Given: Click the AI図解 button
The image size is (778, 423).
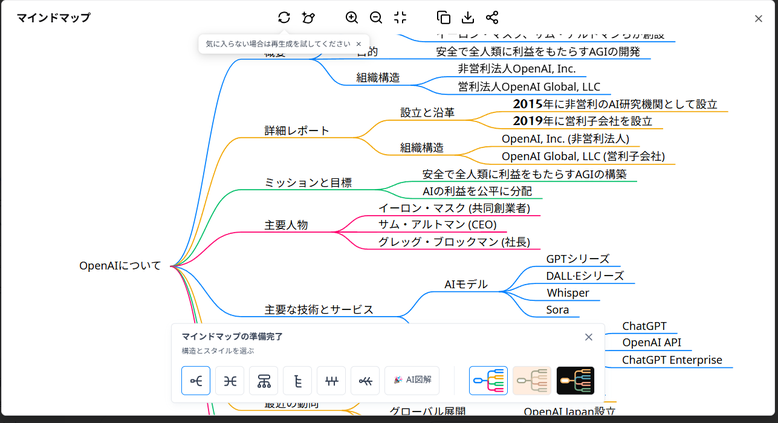Looking at the screenshot, I should pos(412,380).
